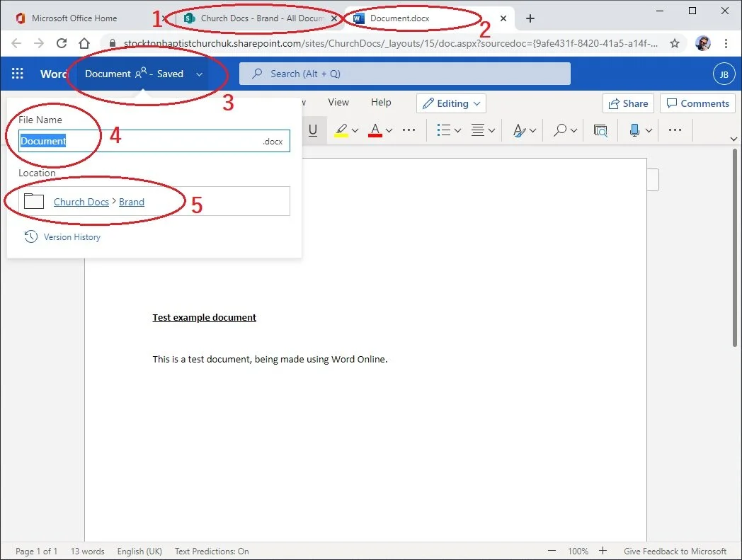Click the browser Home icon
742x560 pixels.
[84, 44]
